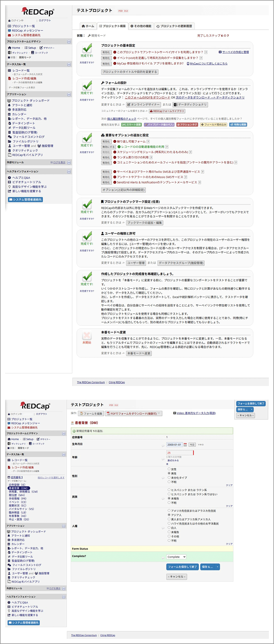Click the help icon after the Twilio SMS service row
The image size is (274, 644).
202,172
